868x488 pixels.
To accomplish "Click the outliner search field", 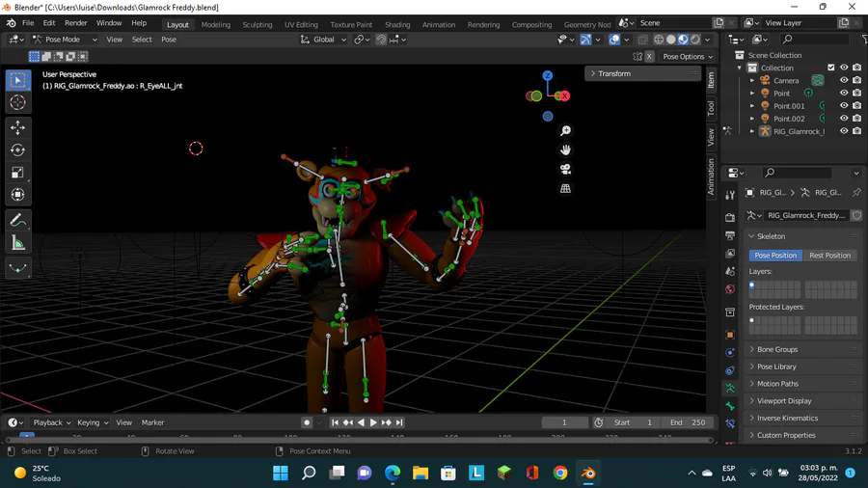I will click(x=815, y=40).
